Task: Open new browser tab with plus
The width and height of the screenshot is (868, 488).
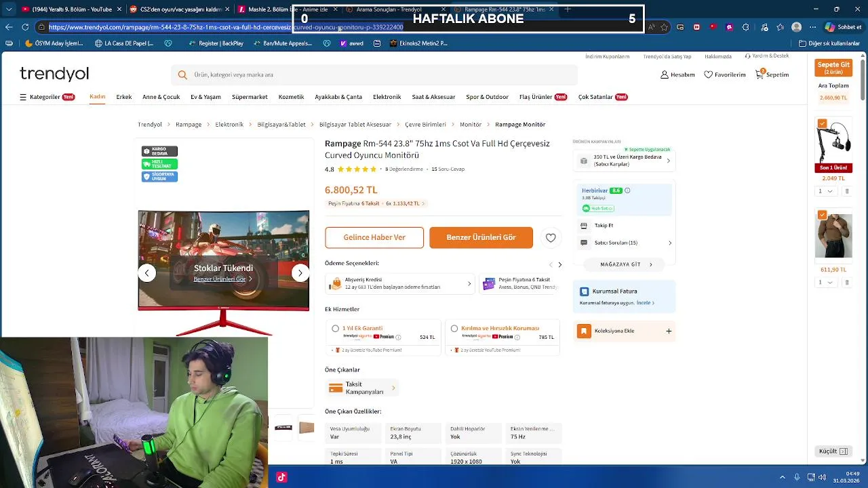Action: (568, 9)
